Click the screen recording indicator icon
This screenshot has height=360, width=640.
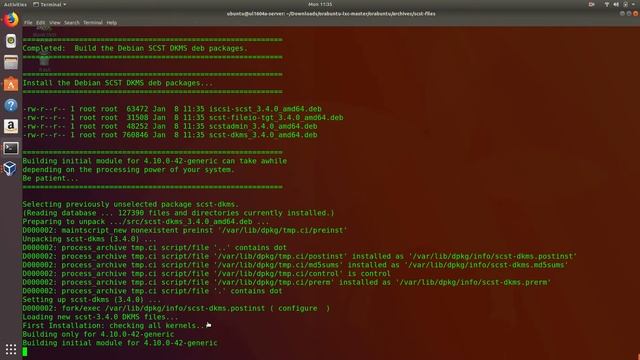[591, 4]
